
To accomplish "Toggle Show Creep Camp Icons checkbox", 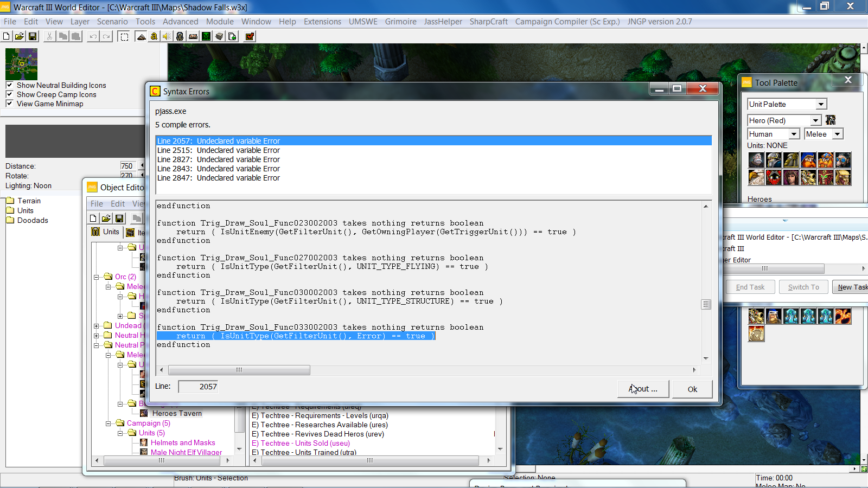I will (9, 94).
